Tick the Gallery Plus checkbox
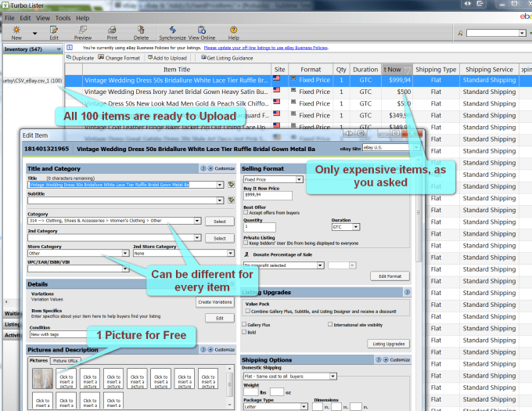Screen dimensions: 532x411 coord(244,323)
